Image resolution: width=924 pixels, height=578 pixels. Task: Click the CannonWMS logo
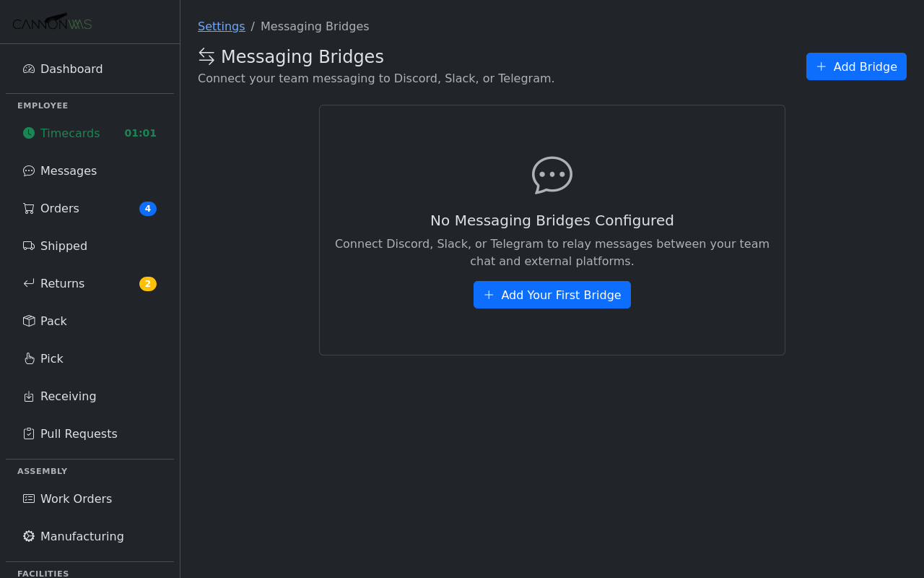(53, 22)
